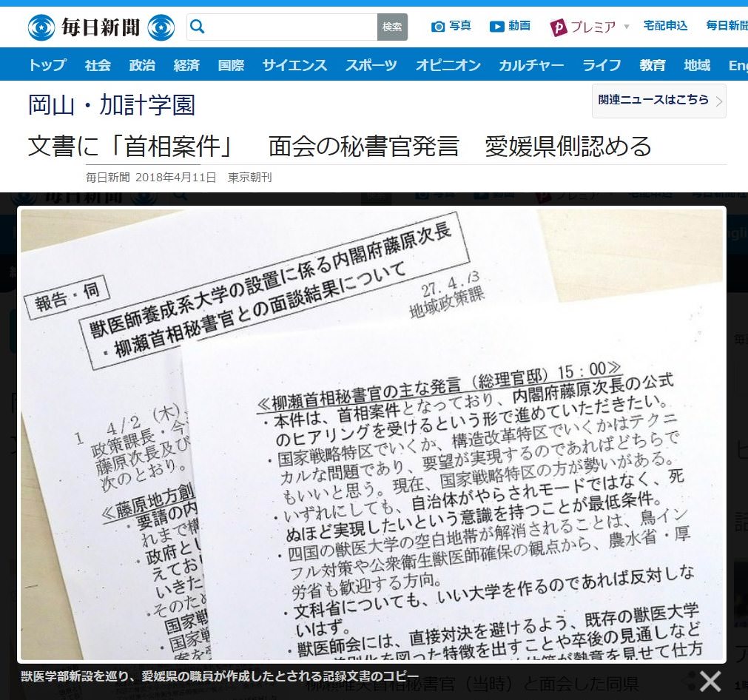This screenshot has width=748, height=700.
Task: Click the 関連ニュースはこちら button
Action: (658, 101)
